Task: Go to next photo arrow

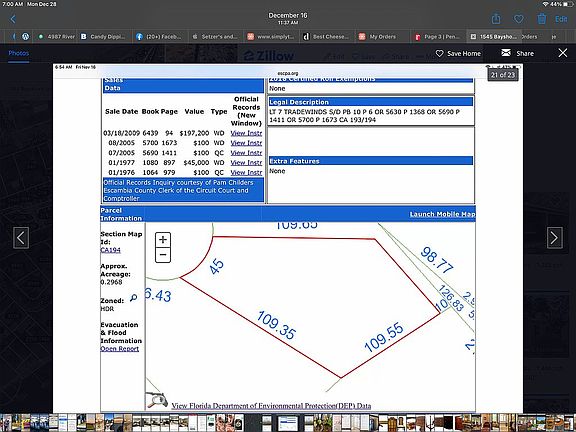Action: pos(554,238)
